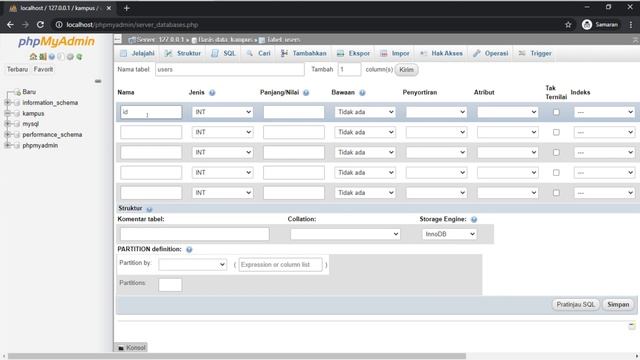Open the Hak Akses tab
Screen dimensions: 640x360
click(x=441, y=53)
